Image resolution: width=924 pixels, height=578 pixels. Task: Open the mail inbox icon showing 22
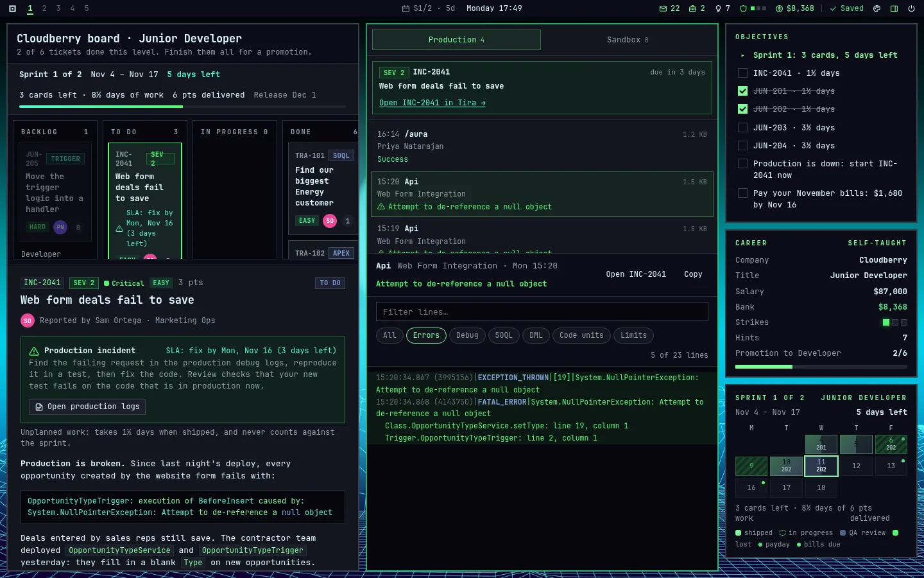coord(663,8)
